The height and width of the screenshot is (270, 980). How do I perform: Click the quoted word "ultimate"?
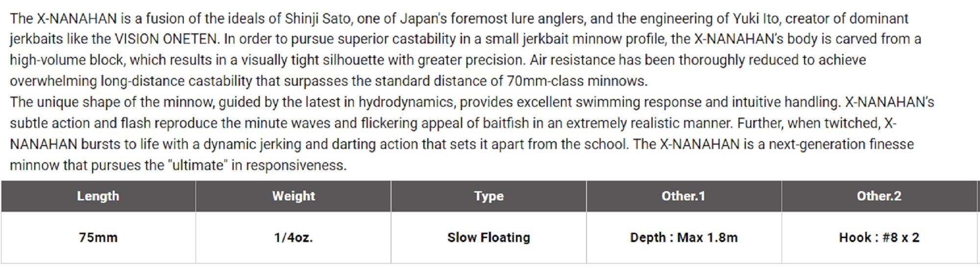[198, 165]
